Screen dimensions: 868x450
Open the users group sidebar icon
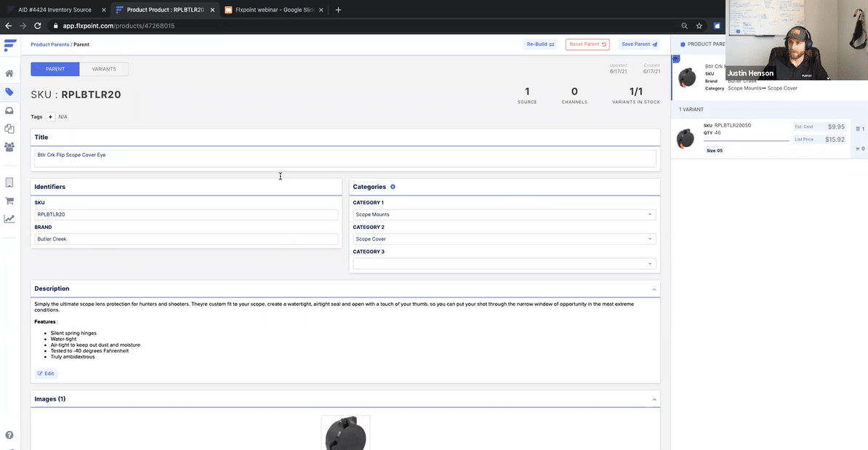click(x=9, y=148)
